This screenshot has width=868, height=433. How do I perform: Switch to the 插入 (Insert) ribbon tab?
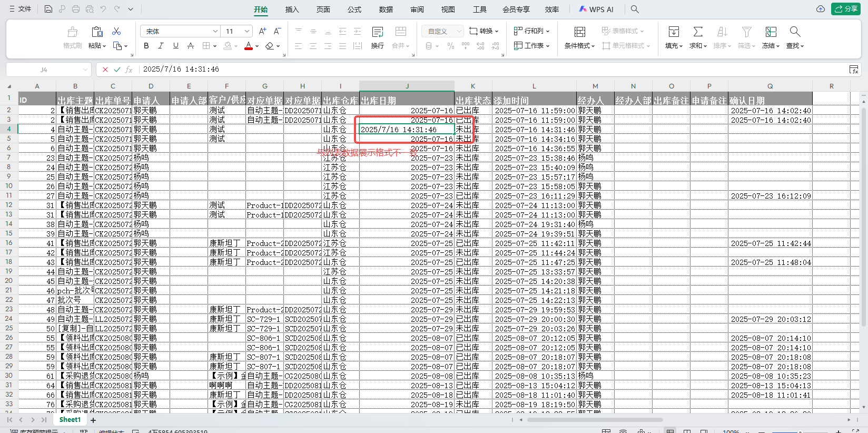pos(292,9)
